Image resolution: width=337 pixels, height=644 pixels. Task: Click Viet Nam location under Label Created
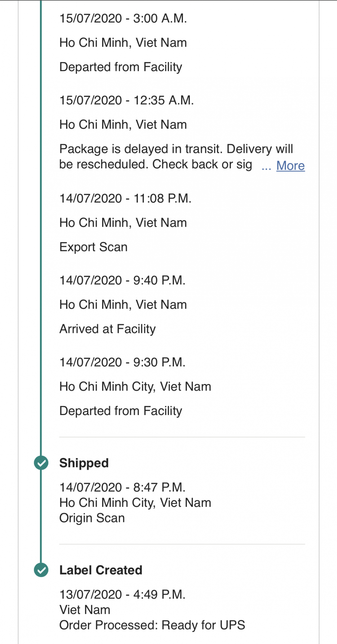(85, 610)
